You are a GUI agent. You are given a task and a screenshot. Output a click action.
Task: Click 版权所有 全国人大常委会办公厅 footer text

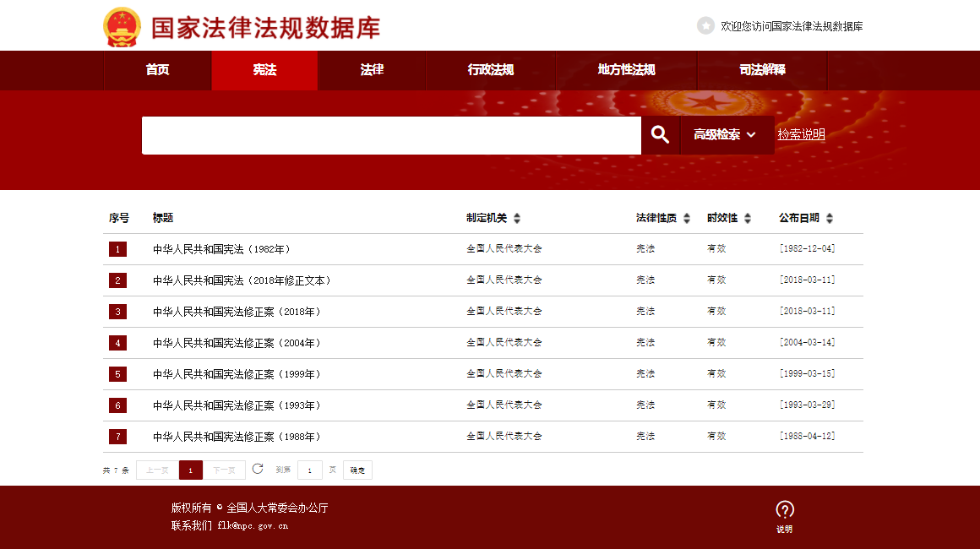coord(249,508)
